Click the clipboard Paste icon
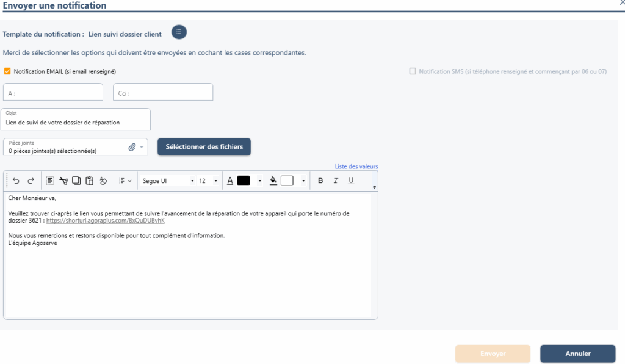Screen dimensions: 625x364 (89, 180)
